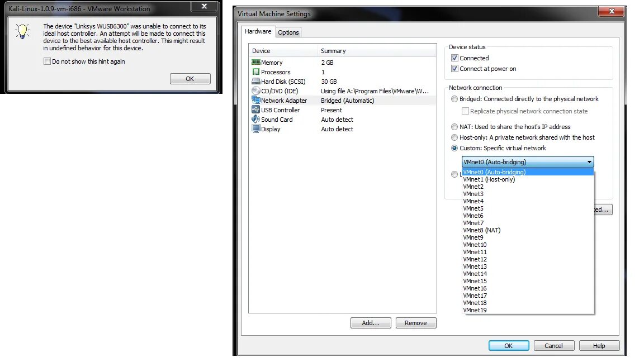Choose VMnet17 from the network list

point(528,296)
